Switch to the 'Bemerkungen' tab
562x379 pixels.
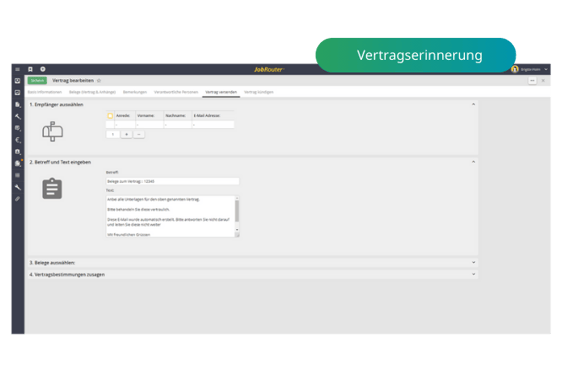tap(135, 92)
